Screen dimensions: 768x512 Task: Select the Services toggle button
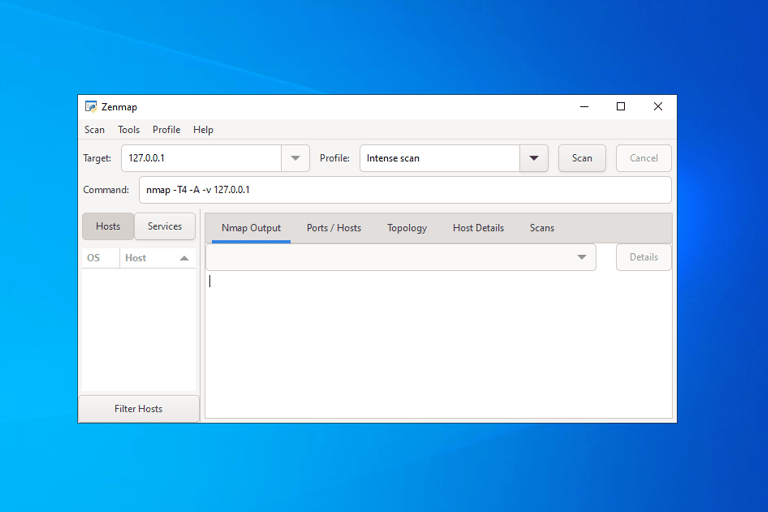click(x=165, y=226)
